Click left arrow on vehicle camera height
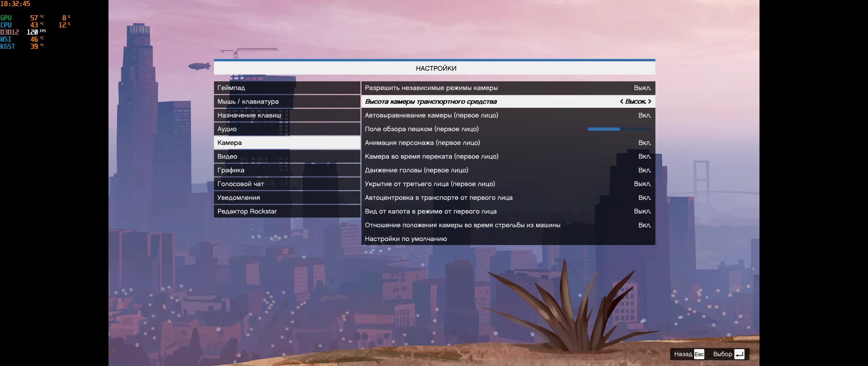 622,101
